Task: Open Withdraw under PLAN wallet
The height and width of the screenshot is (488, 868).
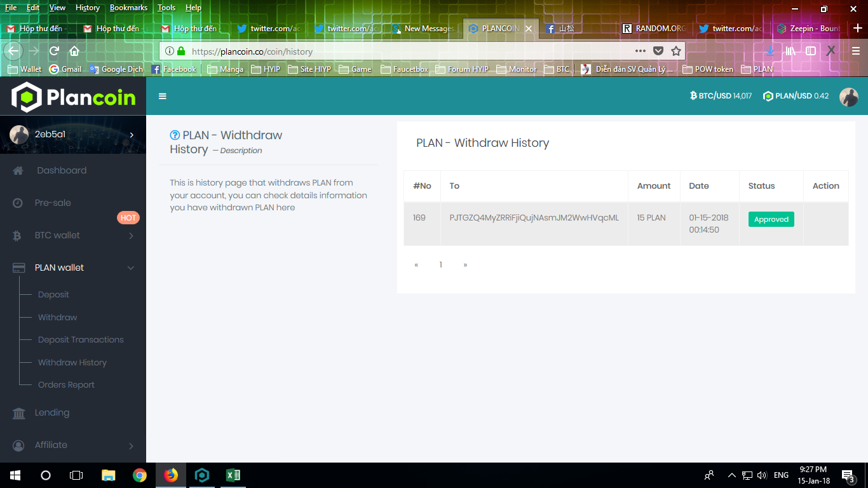Action: [57, 317]
